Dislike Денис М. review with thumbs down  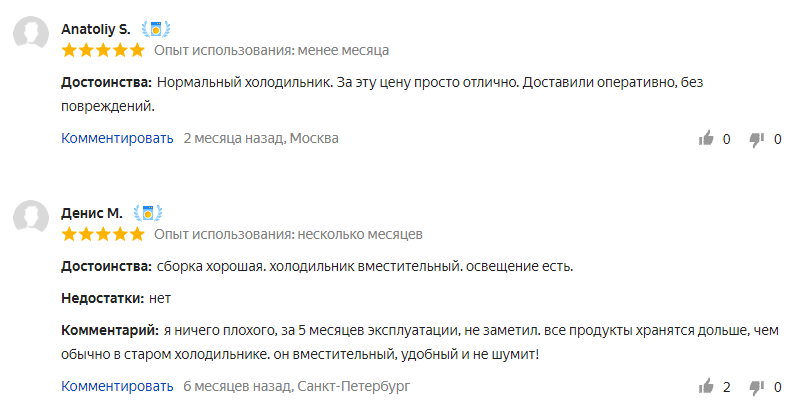tap(757, 388)
